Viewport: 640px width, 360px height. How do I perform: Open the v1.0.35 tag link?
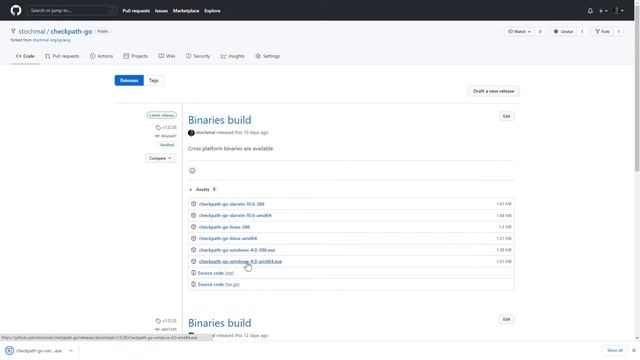pos(167,321)
